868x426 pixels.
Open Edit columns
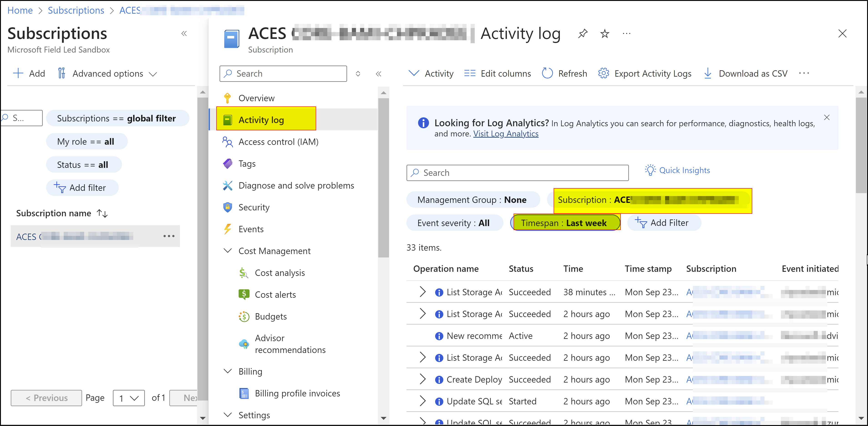pos(497,73)
